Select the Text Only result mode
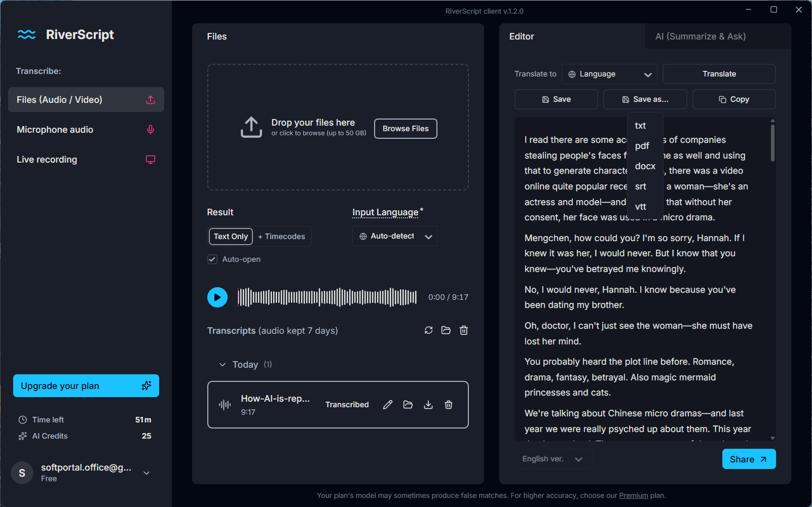 (x=231, y=237)
